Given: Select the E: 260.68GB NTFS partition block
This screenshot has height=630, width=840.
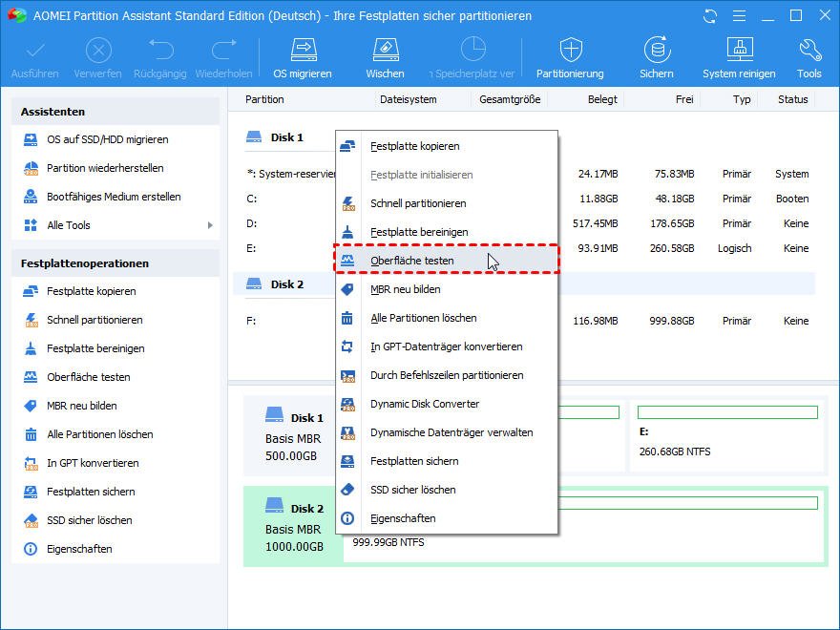Looking at the screenshot, I should (x=727, y=434).
